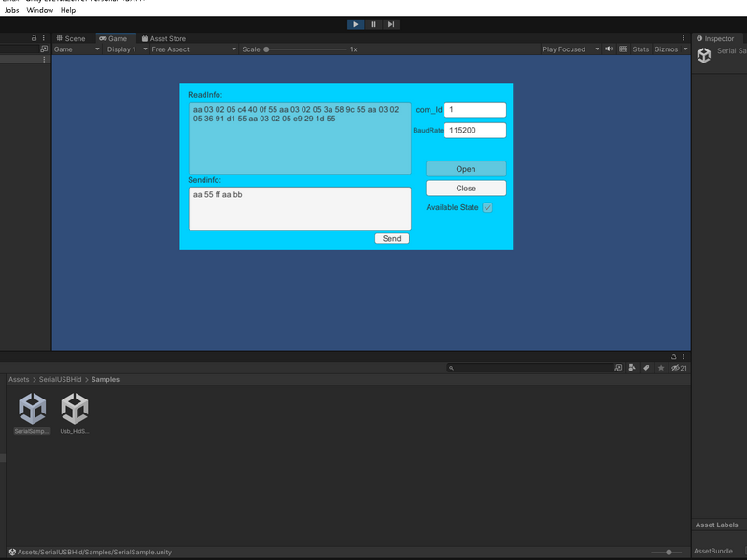Pause the running game
The image size is (747, 560).
pos(373,24)
